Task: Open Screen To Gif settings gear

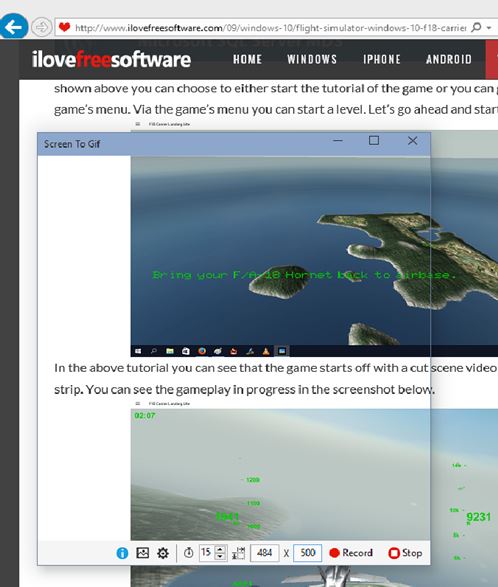Action: pyautogui.click(x=163, y=553)
